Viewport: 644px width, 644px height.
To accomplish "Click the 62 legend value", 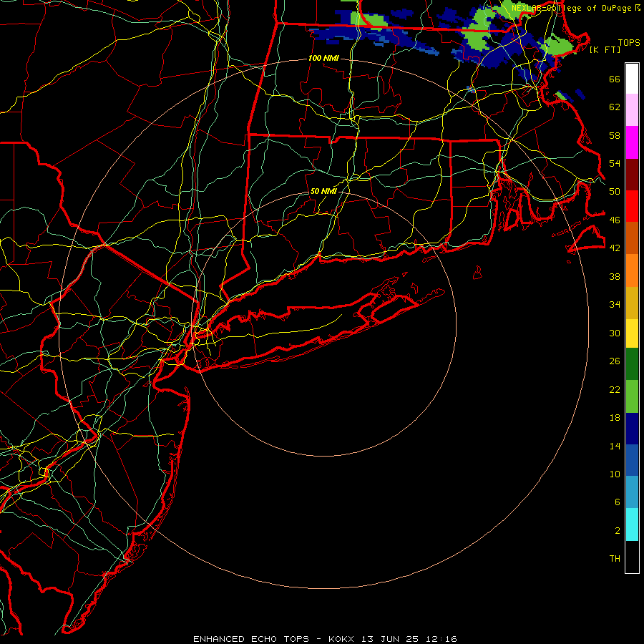I will pyautogui.click(x=615, y=107).
